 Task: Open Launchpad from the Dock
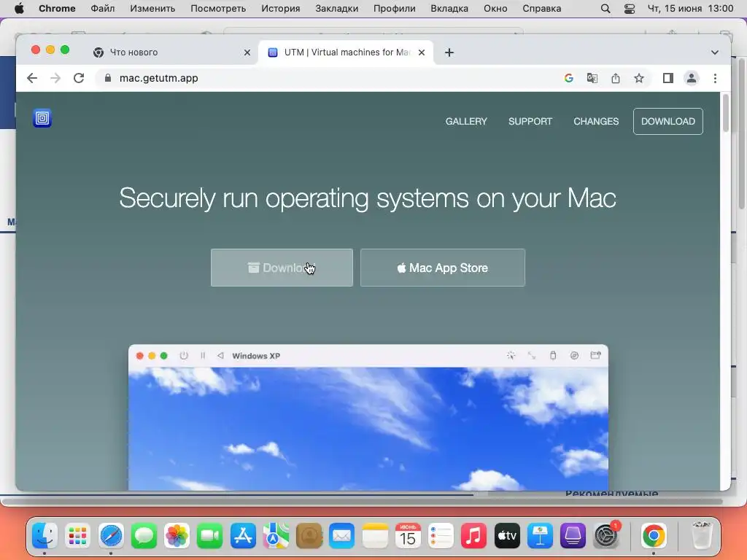[77, 536]
